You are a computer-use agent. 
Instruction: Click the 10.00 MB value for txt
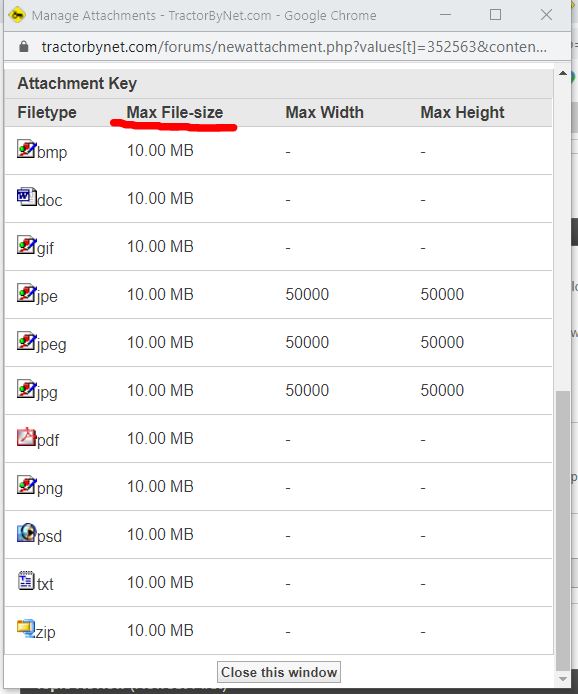coord(160,582)
